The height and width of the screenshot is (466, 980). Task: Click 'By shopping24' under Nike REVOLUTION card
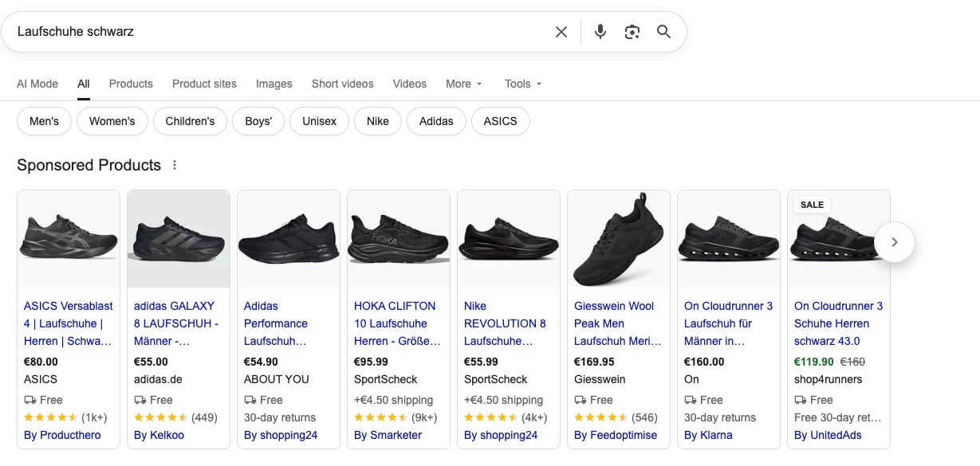(501, 435)
